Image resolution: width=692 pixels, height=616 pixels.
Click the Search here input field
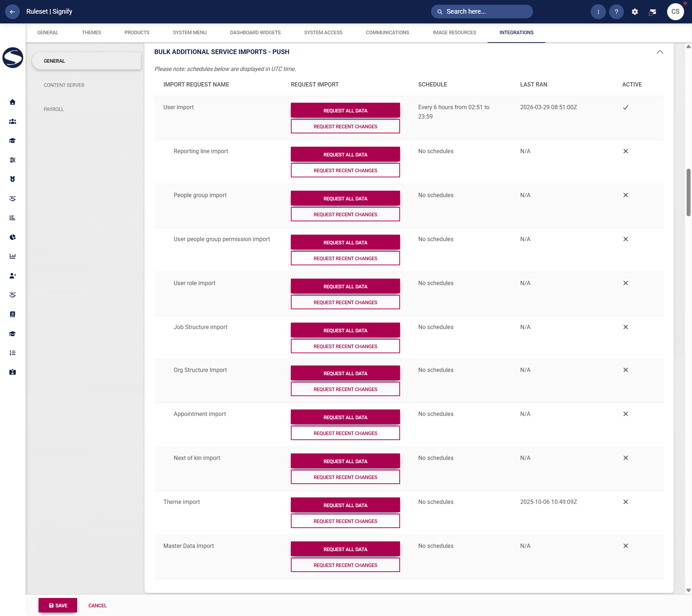coord(482,12)
